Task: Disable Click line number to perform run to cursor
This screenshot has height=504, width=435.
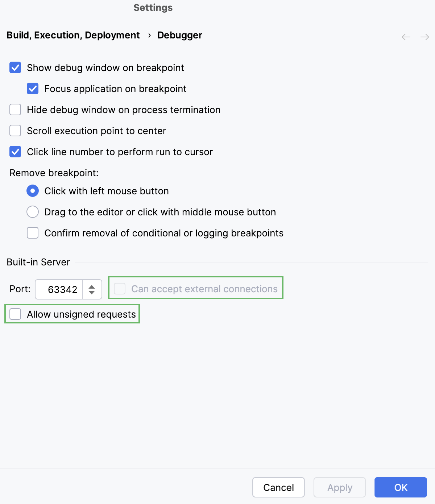Action: [15, 152]
